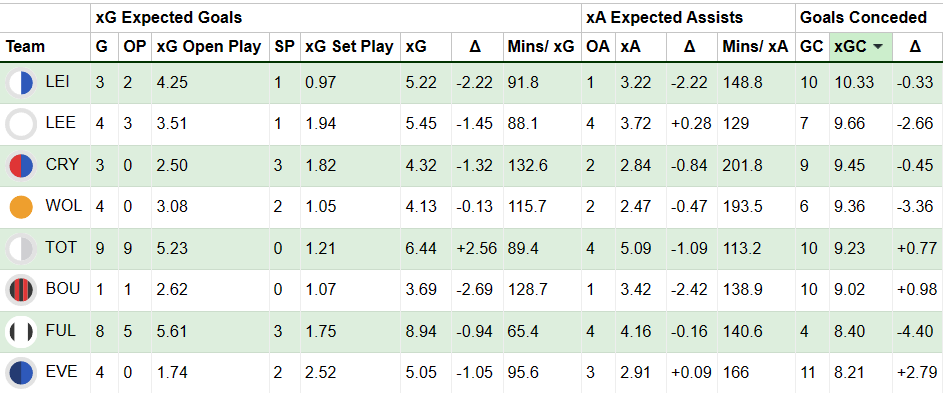Select the GC column header
This screenshot has width=943, height=393.
(811, 47)
